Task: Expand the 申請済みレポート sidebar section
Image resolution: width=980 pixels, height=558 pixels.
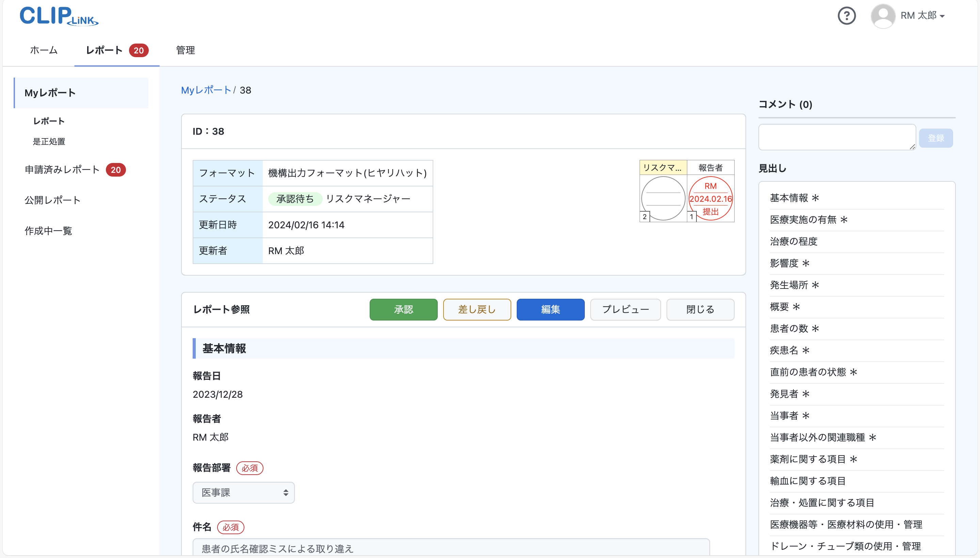Action: click(x=62, y=169)
